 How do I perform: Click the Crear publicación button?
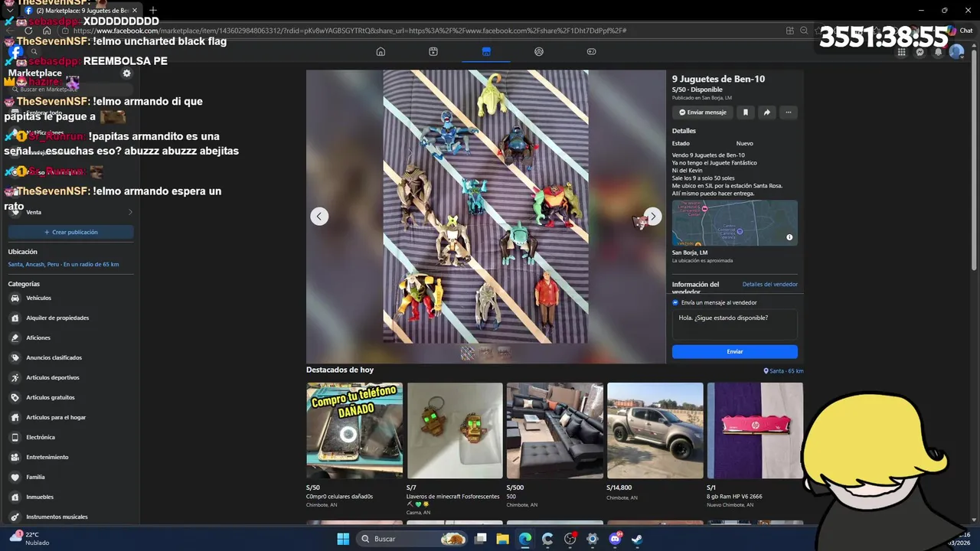(x=70, y=232)
